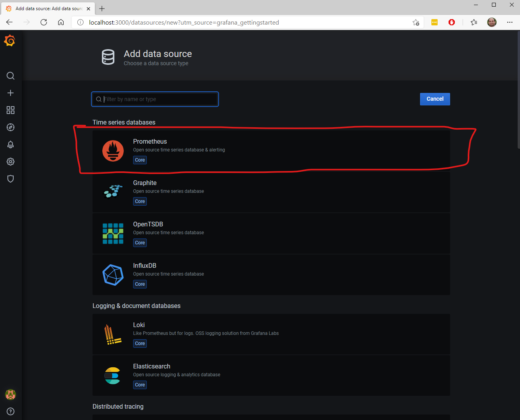Viewport: 520px width, 420px height.
Task: Click the 'Time series databases' heading
Action: [124, 122]
